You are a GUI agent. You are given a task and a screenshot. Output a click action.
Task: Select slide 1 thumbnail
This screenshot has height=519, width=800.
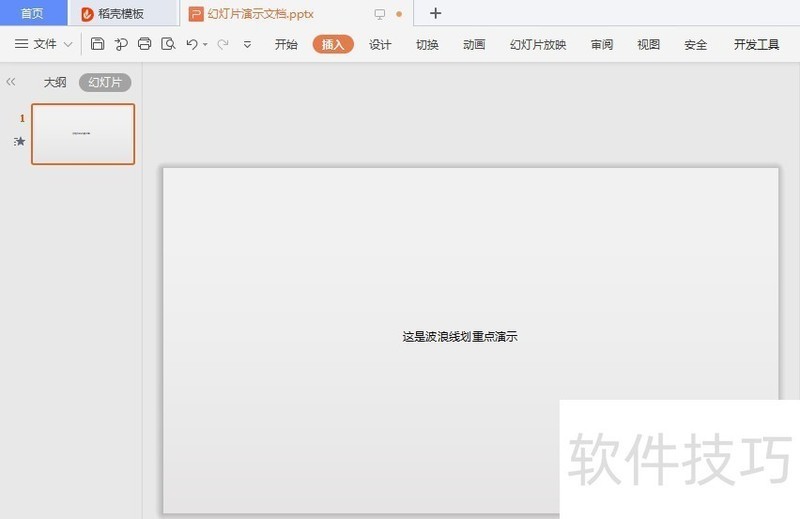pos(83,134)
